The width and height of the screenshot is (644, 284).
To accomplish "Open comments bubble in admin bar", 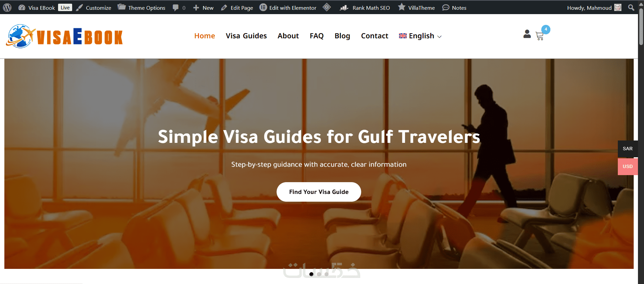I will [x=179, y=8].
